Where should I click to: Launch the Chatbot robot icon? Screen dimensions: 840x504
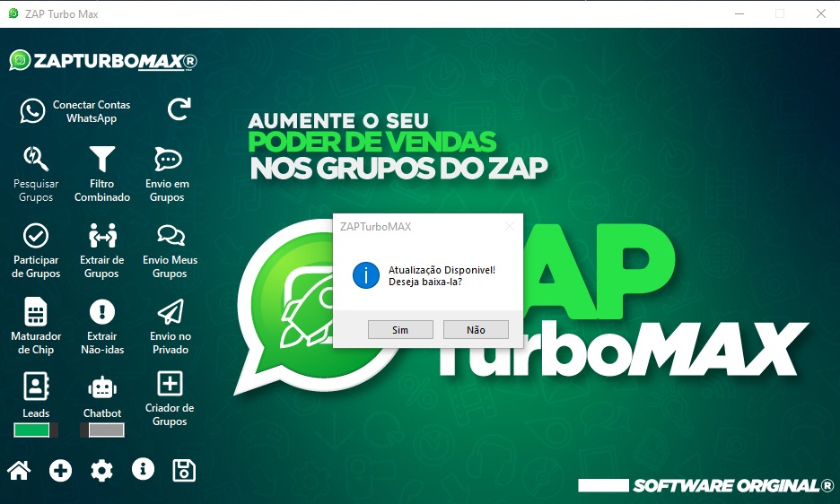pos(102,387)
